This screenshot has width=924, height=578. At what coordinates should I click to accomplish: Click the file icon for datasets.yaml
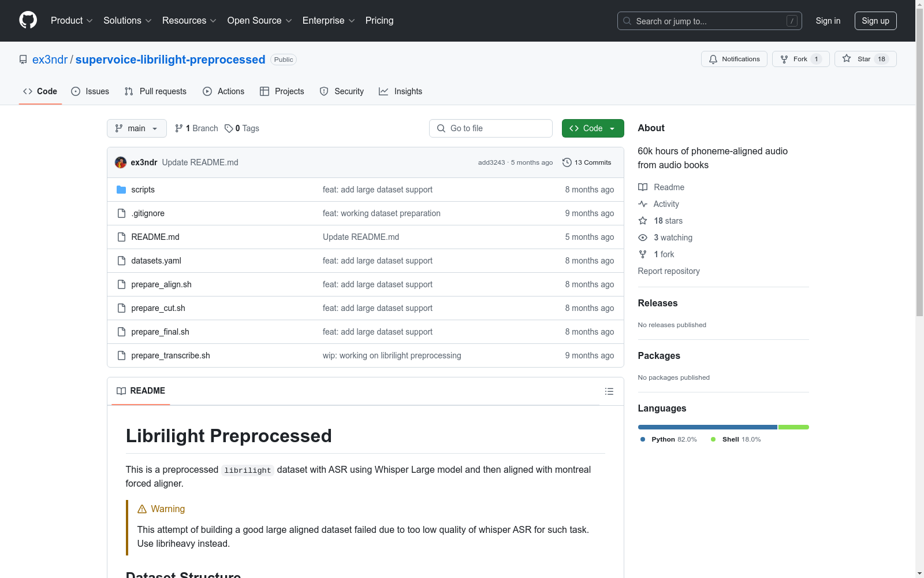point(121,261)
